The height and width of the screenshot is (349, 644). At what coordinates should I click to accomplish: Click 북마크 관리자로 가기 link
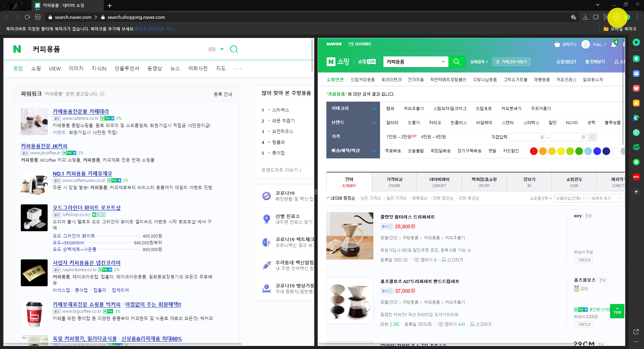(154, 29)
